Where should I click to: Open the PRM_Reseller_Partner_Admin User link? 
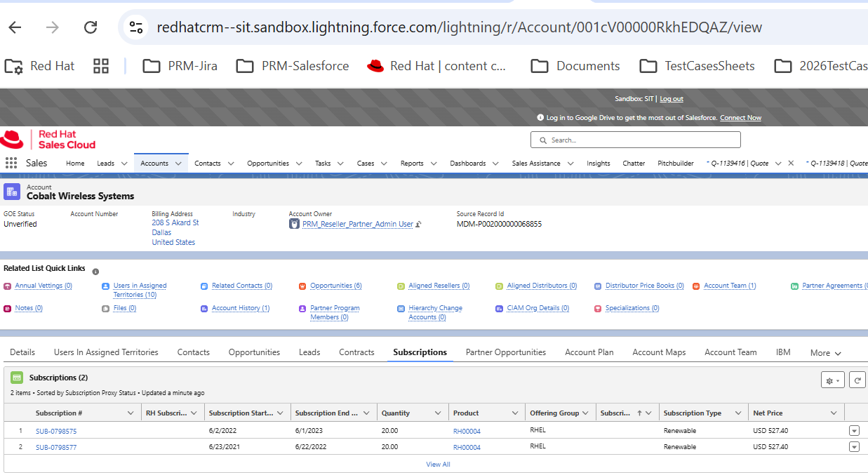click(358, 225)
